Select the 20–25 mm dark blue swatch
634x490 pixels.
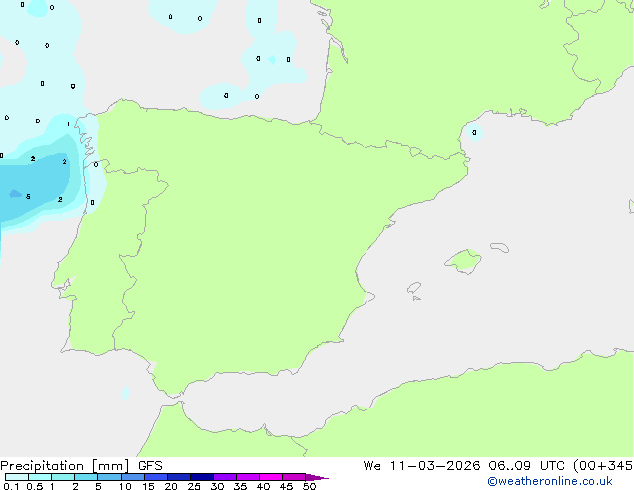pos(179,477)
